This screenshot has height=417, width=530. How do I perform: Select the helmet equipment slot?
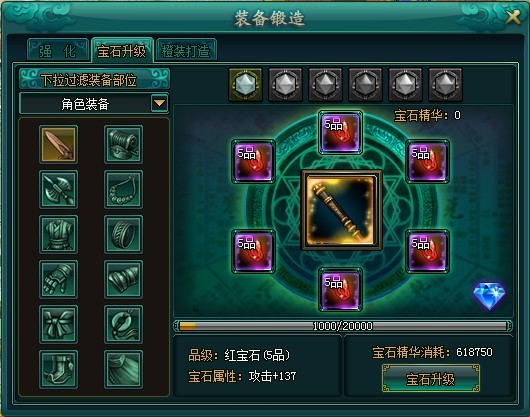pyautogui.click(x=123, y=144)
